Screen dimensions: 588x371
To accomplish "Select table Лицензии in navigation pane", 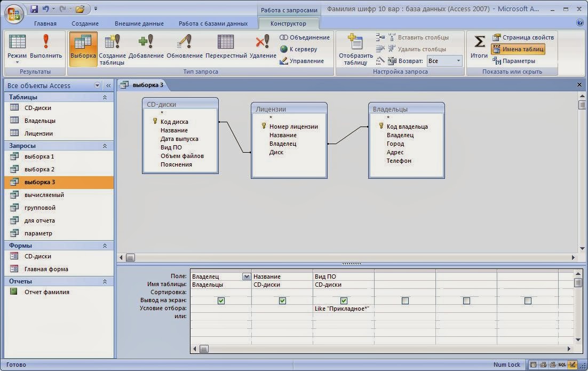I will pyautogui.click(x=59, y=133).
